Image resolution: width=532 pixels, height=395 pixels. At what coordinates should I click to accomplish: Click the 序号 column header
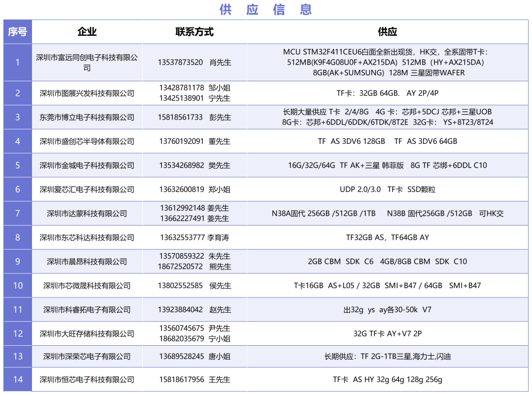pyautogui.click(x=18, y=32)
